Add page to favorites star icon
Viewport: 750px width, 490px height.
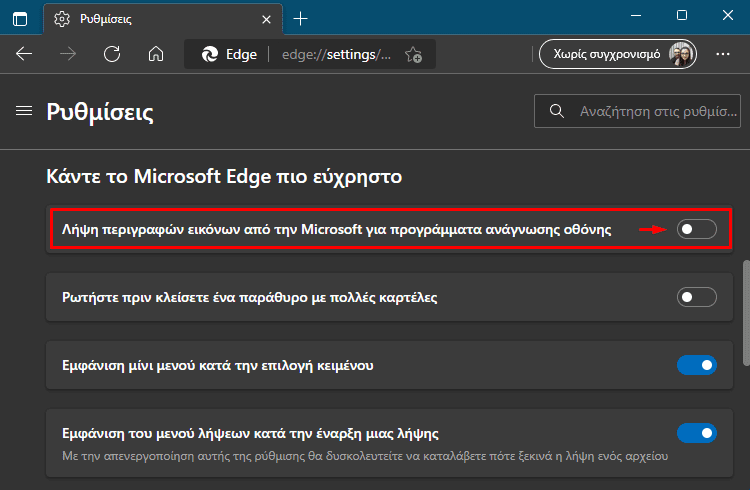tap(413, 55)
